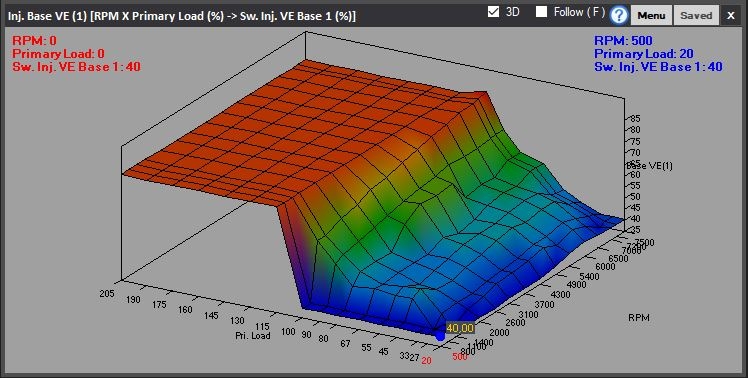Viewport: 748px width, 378px height.
Task: Click the 205 load axis label
Action: point(107,294)
